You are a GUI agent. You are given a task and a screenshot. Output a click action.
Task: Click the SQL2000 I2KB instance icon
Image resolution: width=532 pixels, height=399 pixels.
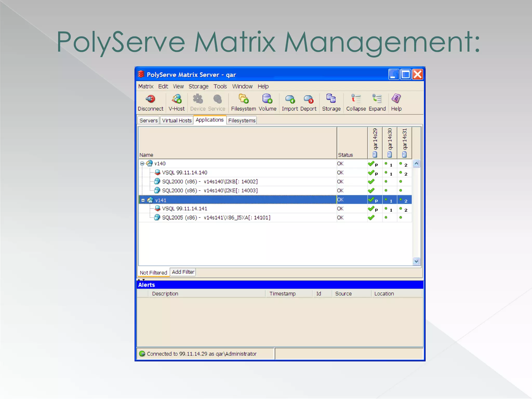pos(157,181)
